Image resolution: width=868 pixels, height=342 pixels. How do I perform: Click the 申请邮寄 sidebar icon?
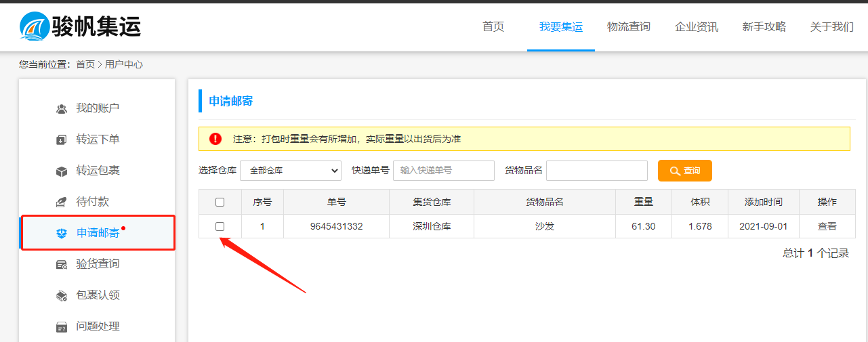[62, 234]
